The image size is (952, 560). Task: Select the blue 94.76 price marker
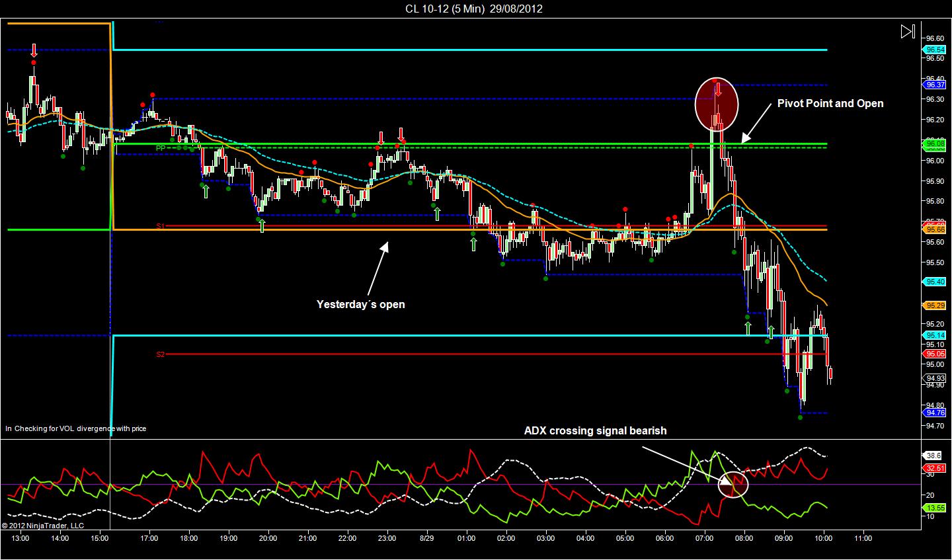pyautogui.click(x=934, y=413)
